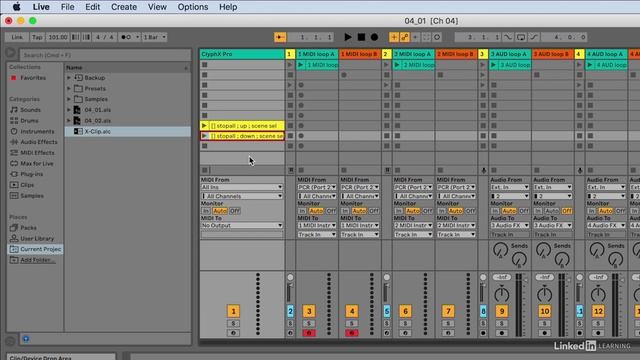
Task: Toggle the Automation Arm button
Action: (404, 37)
